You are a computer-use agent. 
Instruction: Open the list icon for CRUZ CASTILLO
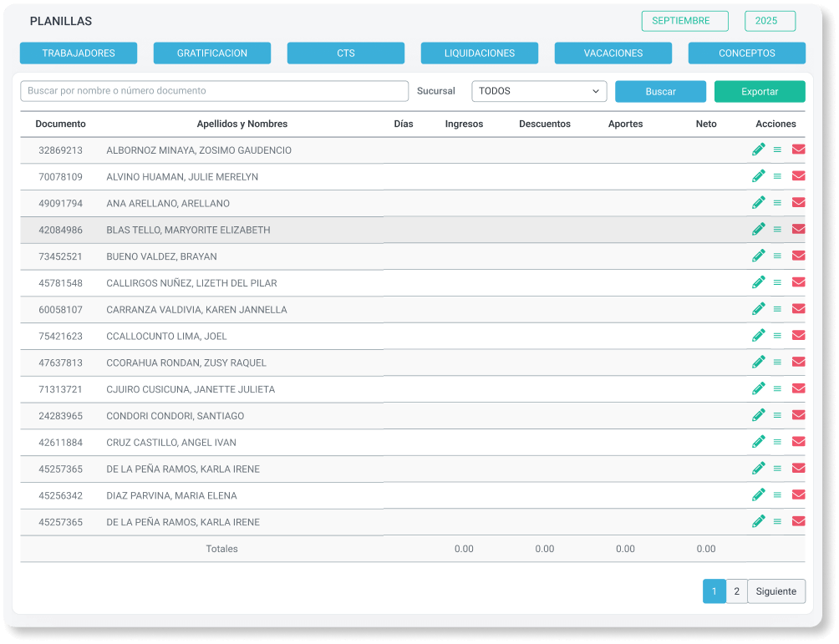coord(777,442)
